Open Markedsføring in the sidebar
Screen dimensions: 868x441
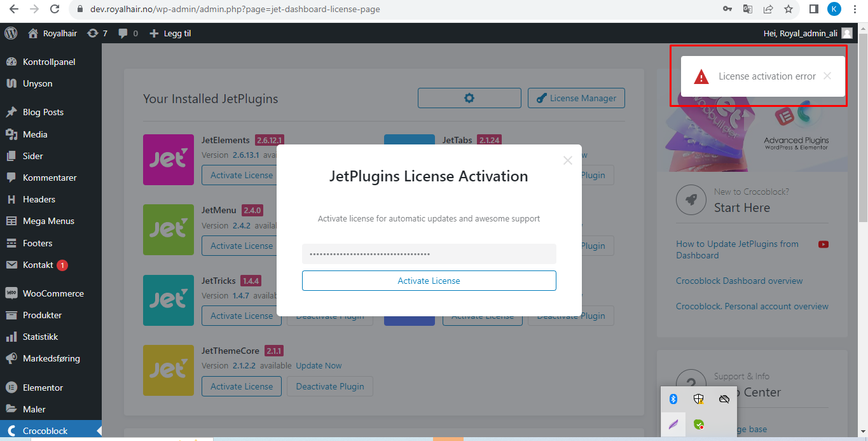[51, 358]
